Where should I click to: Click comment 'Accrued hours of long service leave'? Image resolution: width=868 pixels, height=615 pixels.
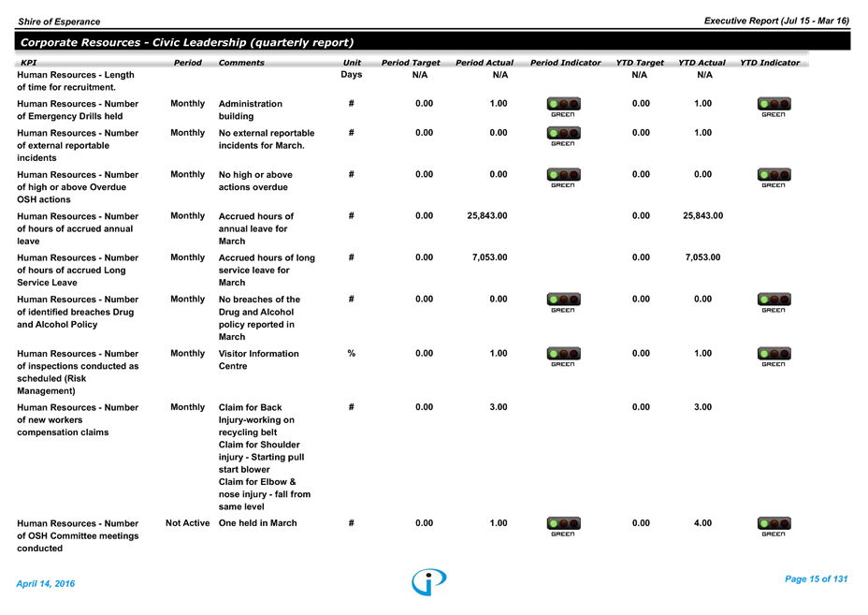[x=267, y=270]
